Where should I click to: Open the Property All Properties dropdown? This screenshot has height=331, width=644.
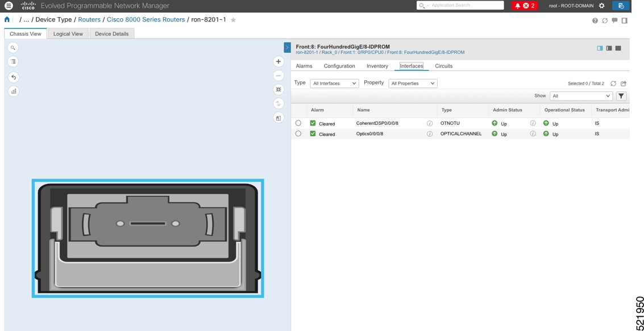pyautogui.click(x=413, y=83)
